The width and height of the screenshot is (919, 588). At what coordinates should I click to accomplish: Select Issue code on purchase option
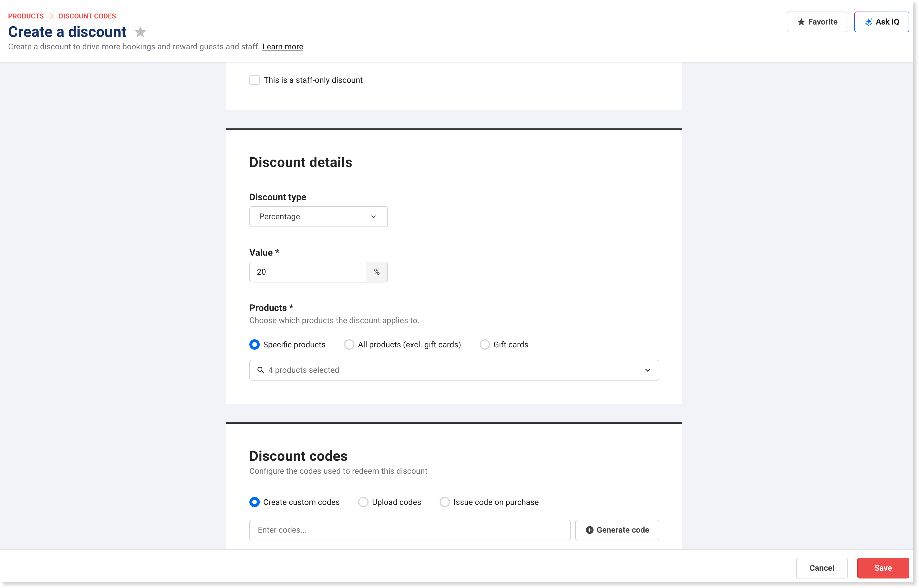pos(444,502)
